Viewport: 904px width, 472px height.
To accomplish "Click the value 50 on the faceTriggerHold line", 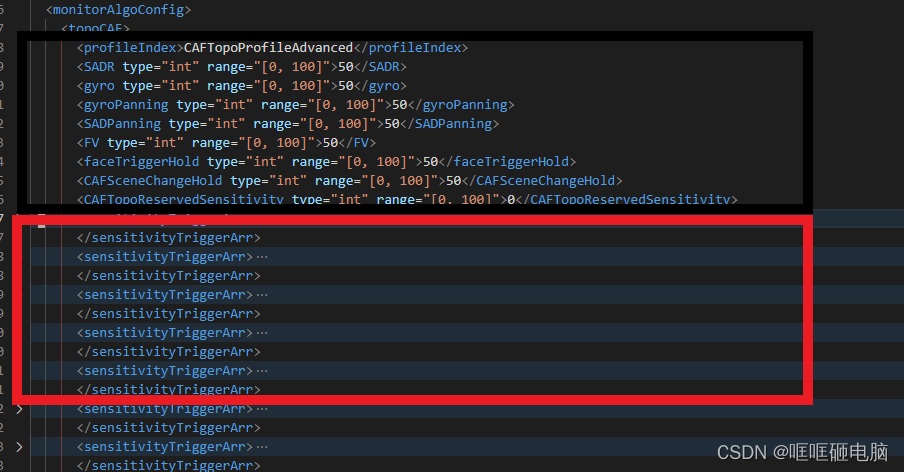I will [x=431, y=161].
